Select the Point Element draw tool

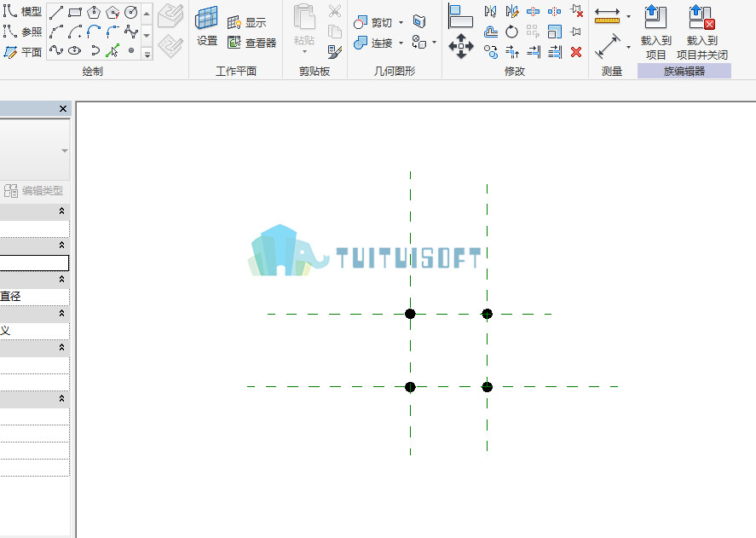click(130, 50)
